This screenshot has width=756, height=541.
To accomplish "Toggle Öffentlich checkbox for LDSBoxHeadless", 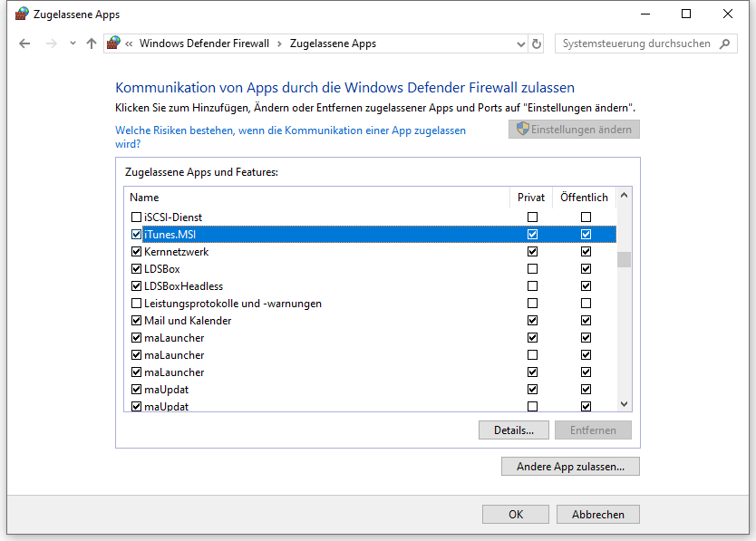I will coord(586,286).
